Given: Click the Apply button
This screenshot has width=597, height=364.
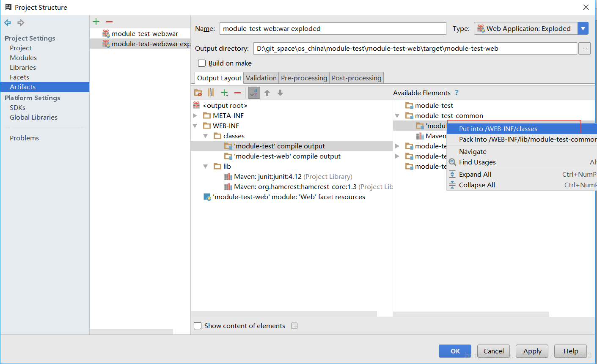Looking at the screenshot, I should [x=532, y=351].
